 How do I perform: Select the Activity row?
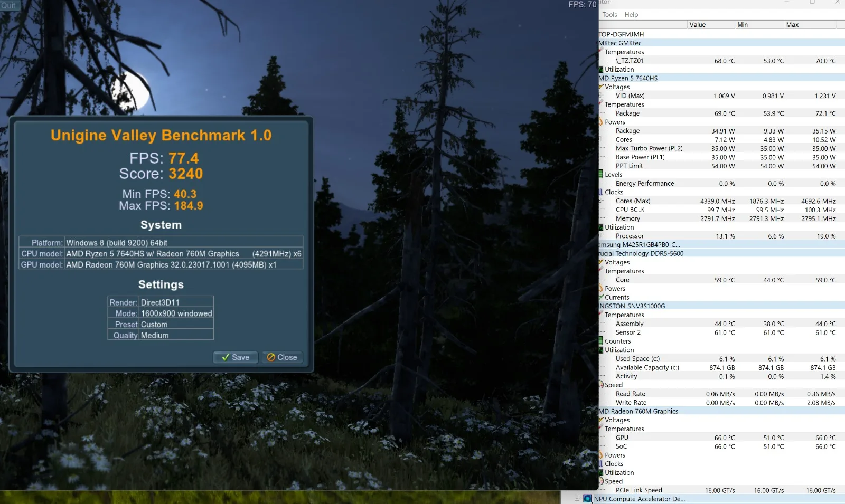click(721, 376)
